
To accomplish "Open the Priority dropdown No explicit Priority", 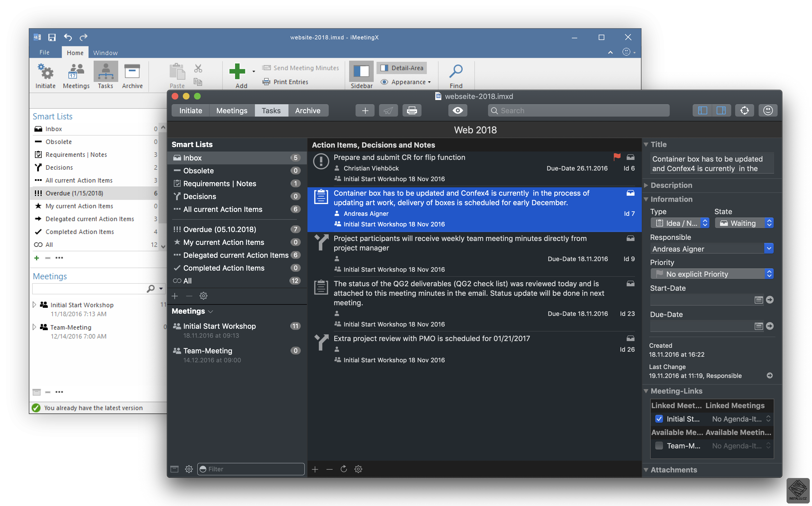I will 712,274.
